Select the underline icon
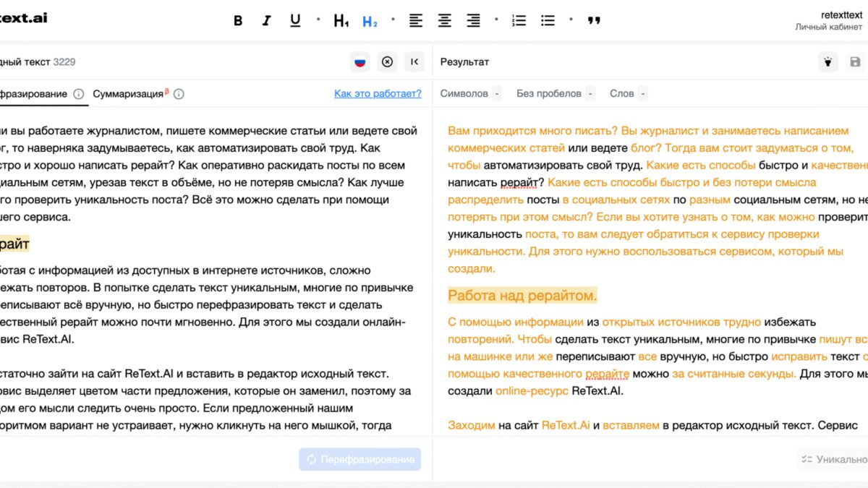 (x=294, y=20)
